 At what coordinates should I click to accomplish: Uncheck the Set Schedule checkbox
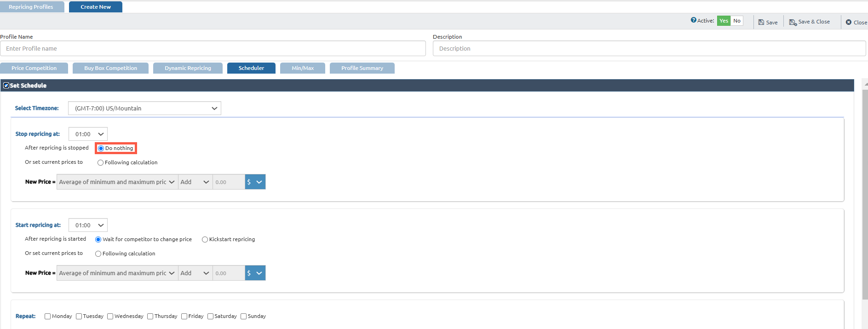click(x=6, y=86)
